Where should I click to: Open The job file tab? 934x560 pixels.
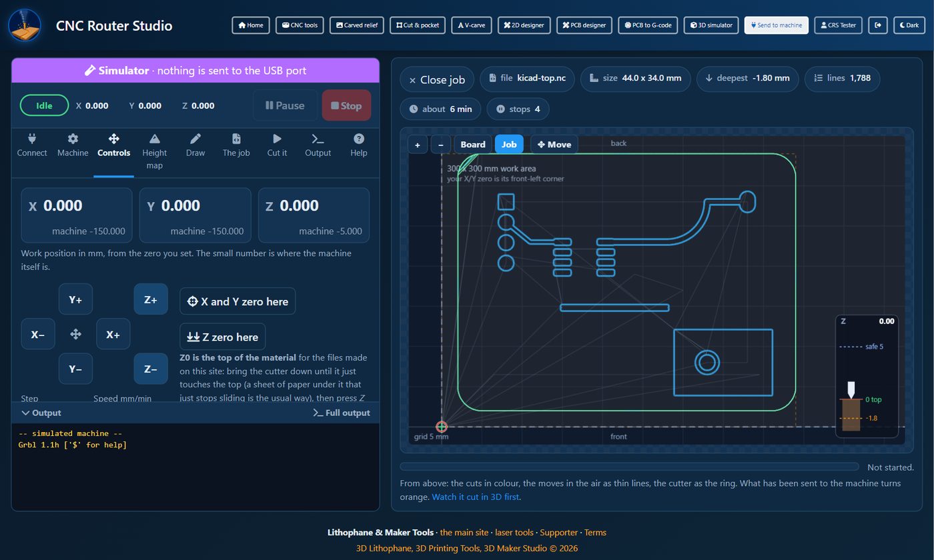(236, 145)
